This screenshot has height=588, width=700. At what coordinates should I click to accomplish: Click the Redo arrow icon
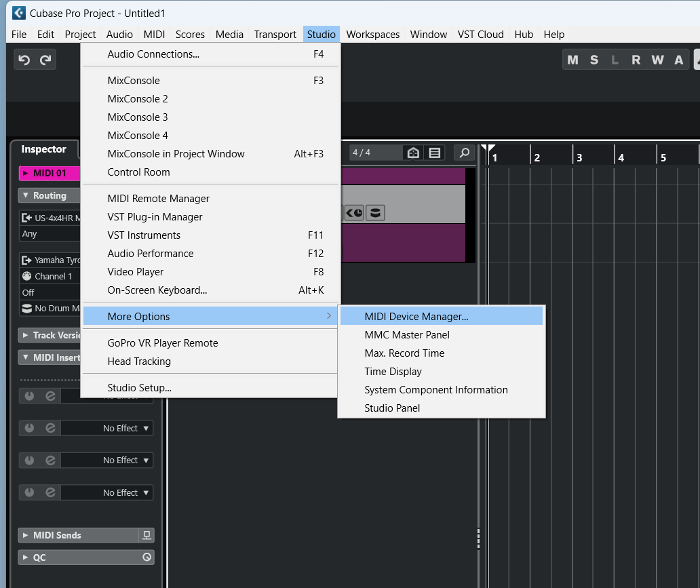point(45,60)
